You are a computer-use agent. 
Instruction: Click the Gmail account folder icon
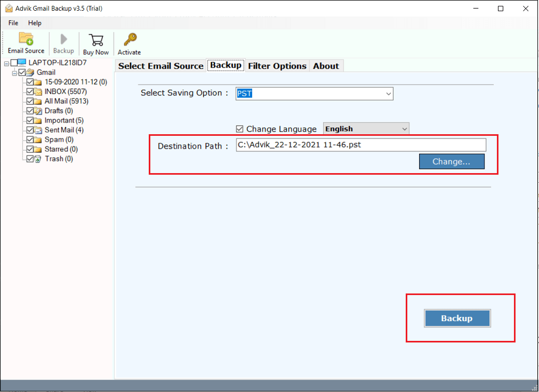click(30, 72)
